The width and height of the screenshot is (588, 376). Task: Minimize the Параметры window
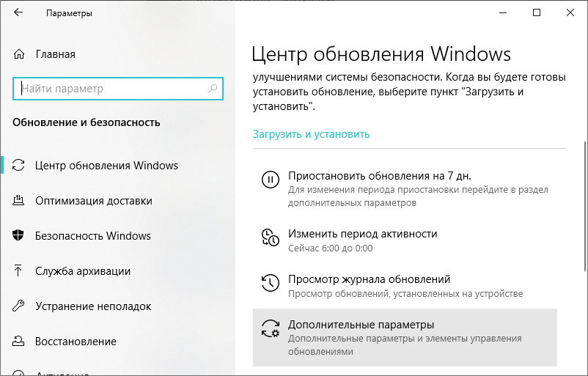[x=503, y=12]
